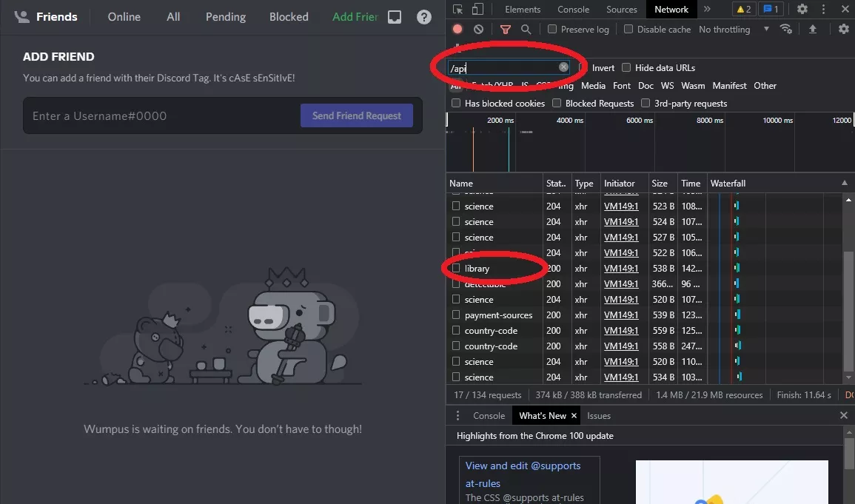Stop recording network log red button
855x504 pixels.
457,29
